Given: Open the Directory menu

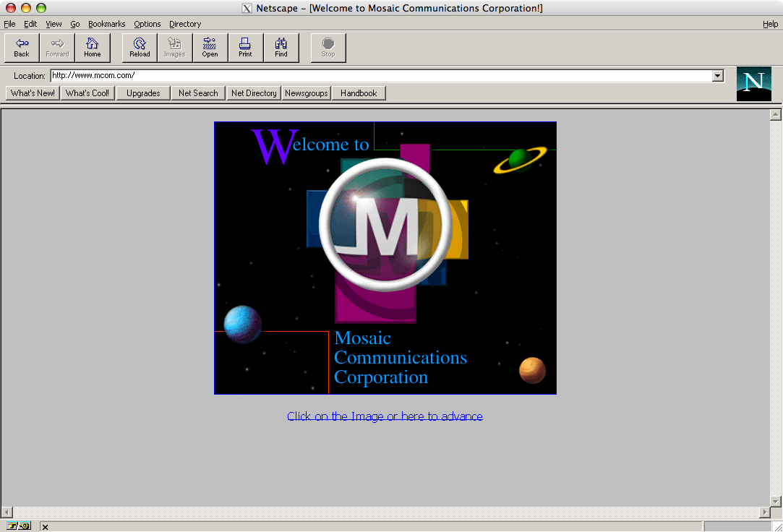Looking at the screenshot, I should click(185, 24).
